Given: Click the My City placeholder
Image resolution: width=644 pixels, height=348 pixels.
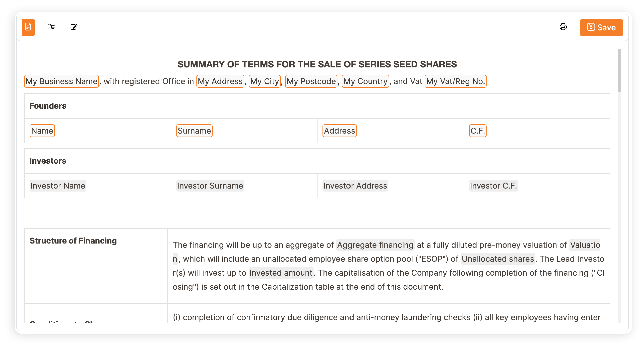Looking at the screenshot, I should click(265, 81).
